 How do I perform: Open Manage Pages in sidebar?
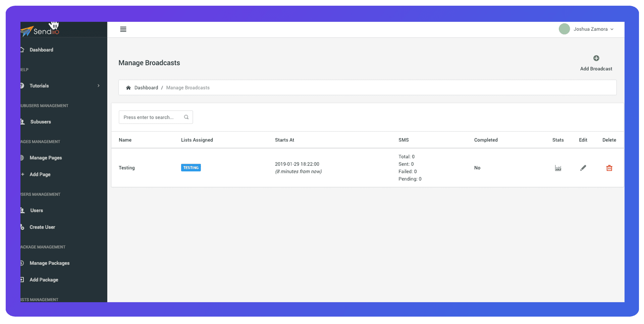[46, 158]
